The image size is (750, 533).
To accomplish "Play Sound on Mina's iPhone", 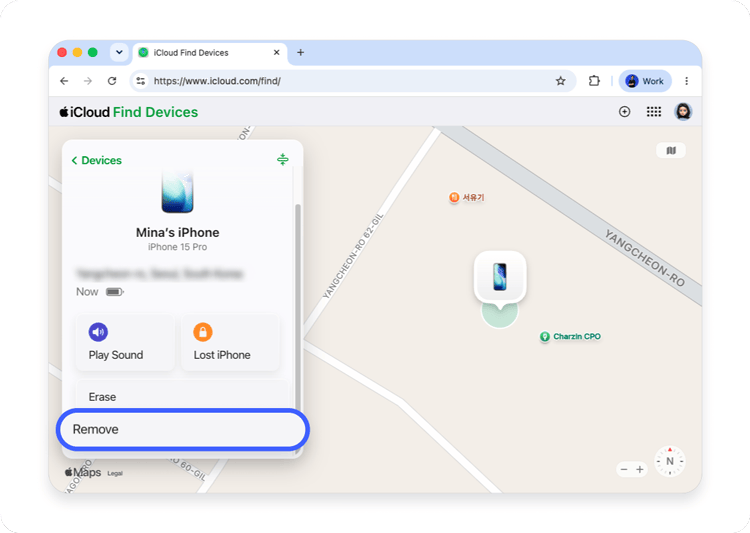I will (x=125, y=342).
